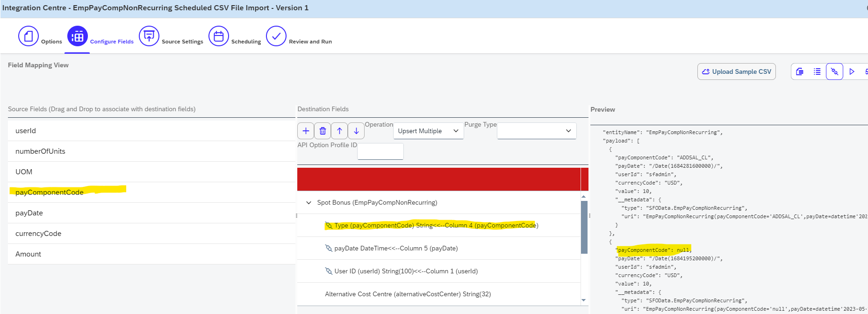
Task: Collapse the Spot Bonus (EmpPayCompNonRecurring) node
Action: 308,203
